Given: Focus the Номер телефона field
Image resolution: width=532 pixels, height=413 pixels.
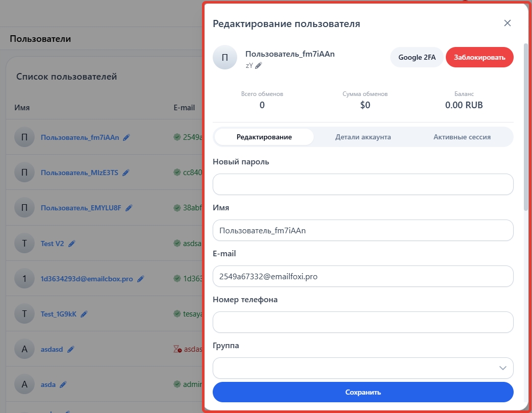Looking at the screenshot, I should click(x=363, y=322).
